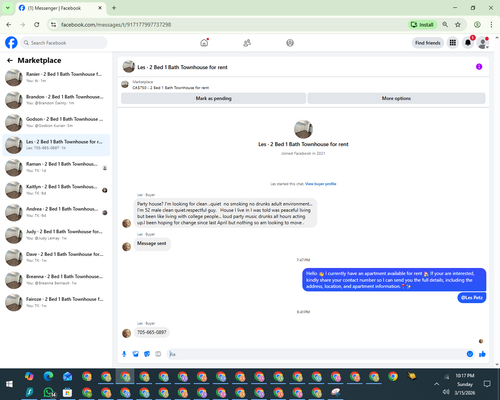This screenshot has width=500, height=400.
Task: Open a new browser tab
Action: [x=114, y=8]
